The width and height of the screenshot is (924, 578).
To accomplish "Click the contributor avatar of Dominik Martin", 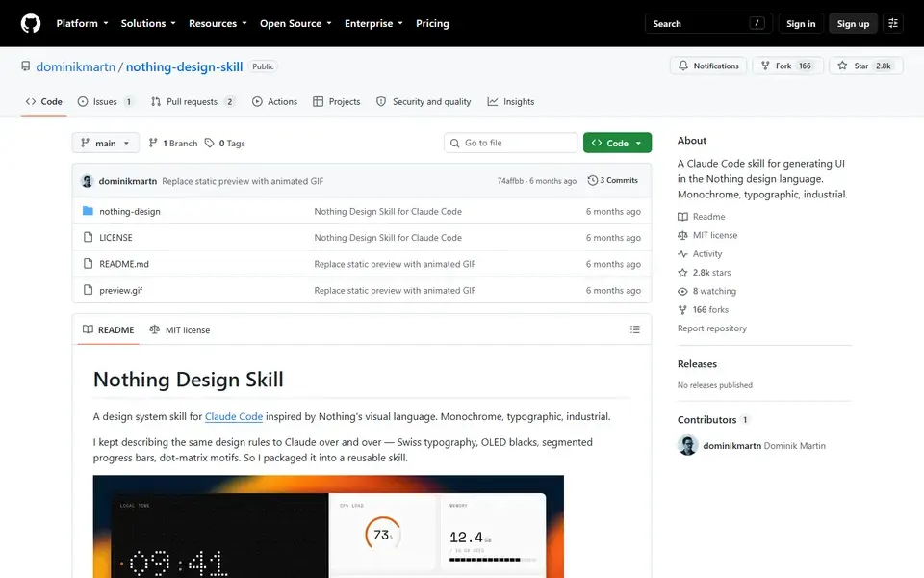I will coord(687,445).
